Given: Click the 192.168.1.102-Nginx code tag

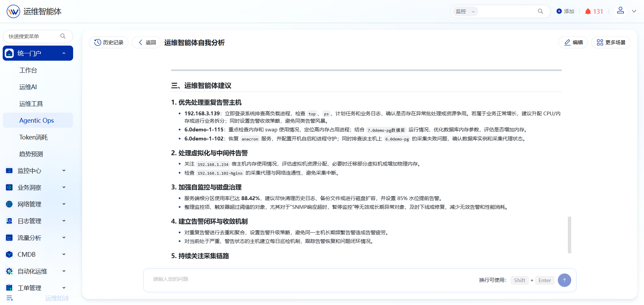Looking at the screenshot, I should pyautogui.click(x=220, y=173).
